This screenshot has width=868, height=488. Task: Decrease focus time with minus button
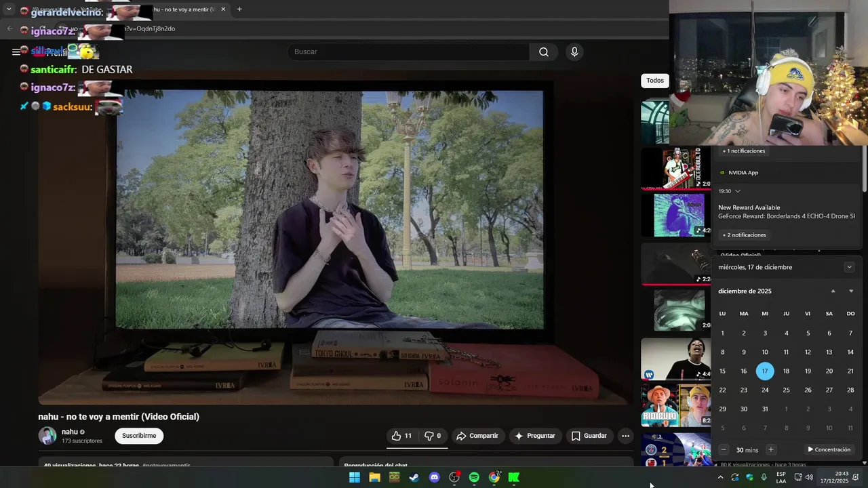point(724,449)
